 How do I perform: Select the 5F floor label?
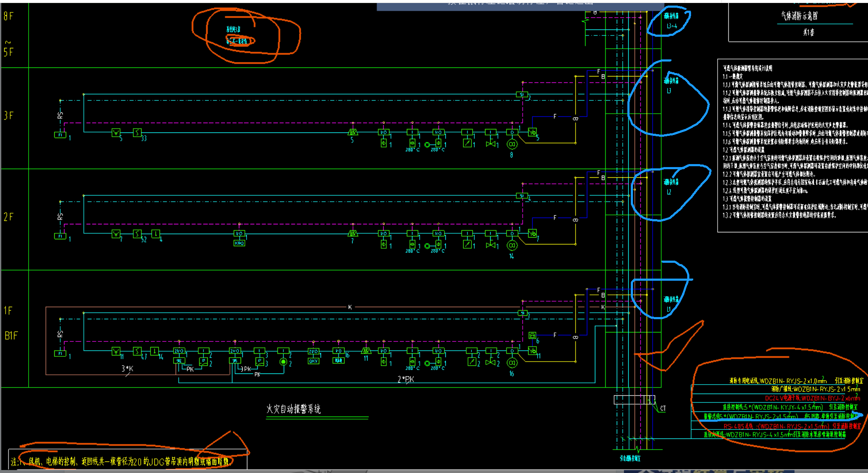click(x=9, y=53)
